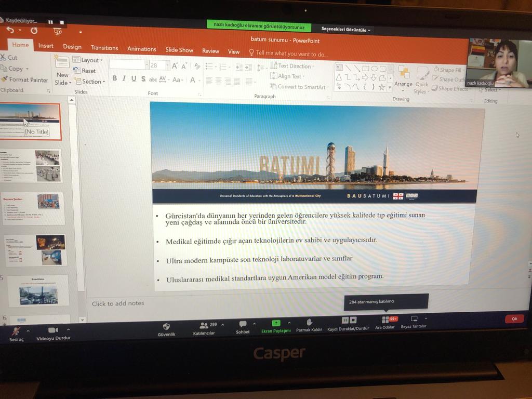Toggle Underline formatting

[134, 79]
